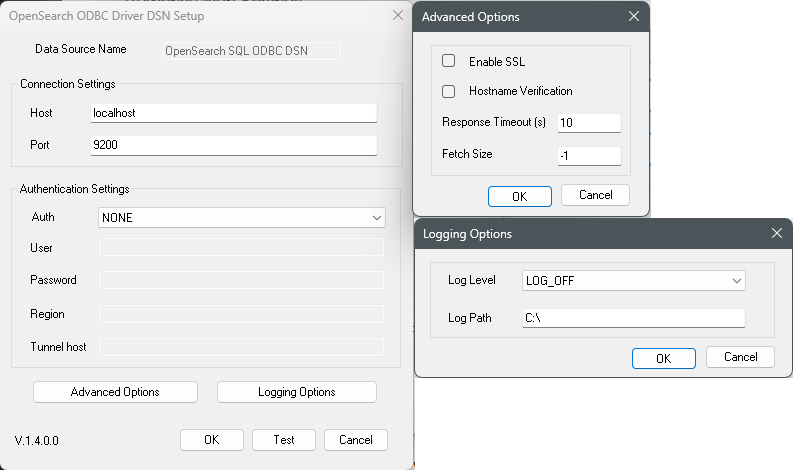The image size is (795, 470).
Task: Cancel the Logging Options dialog
Action: click(740, 357)
